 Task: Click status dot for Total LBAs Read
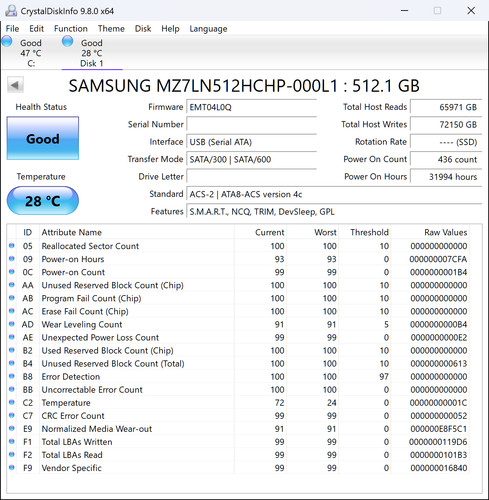point(12,454)
